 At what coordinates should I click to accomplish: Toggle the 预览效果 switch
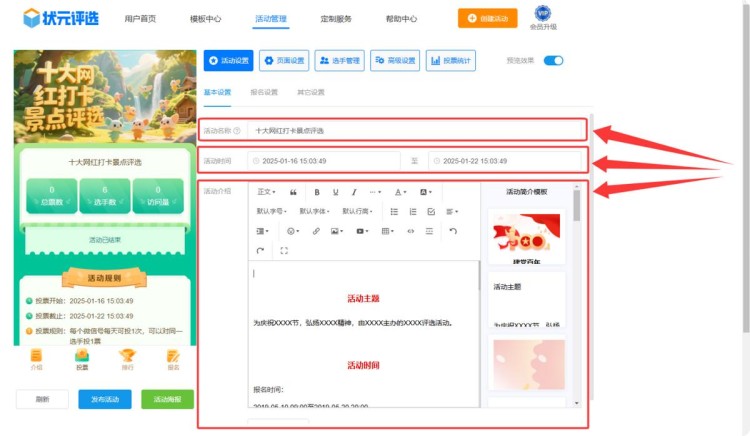553,61
